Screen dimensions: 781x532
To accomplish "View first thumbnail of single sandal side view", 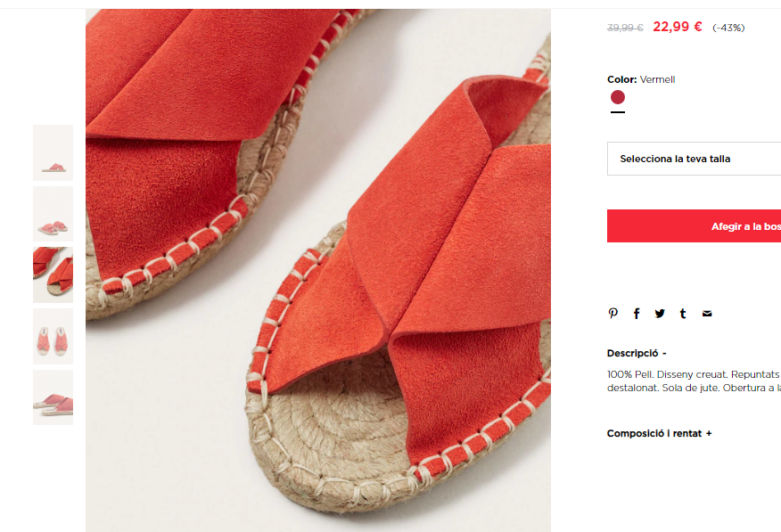I will pos(53,152).
